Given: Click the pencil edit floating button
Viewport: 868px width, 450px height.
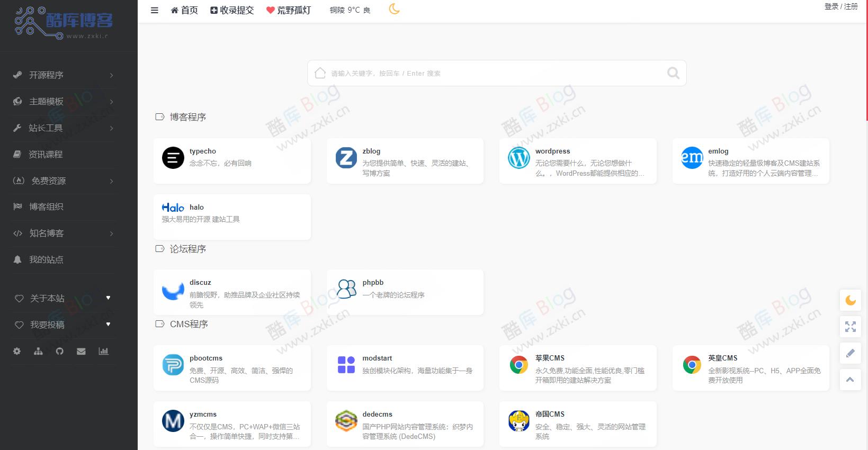Looking at the screenshot, I should tap(850, 353).
